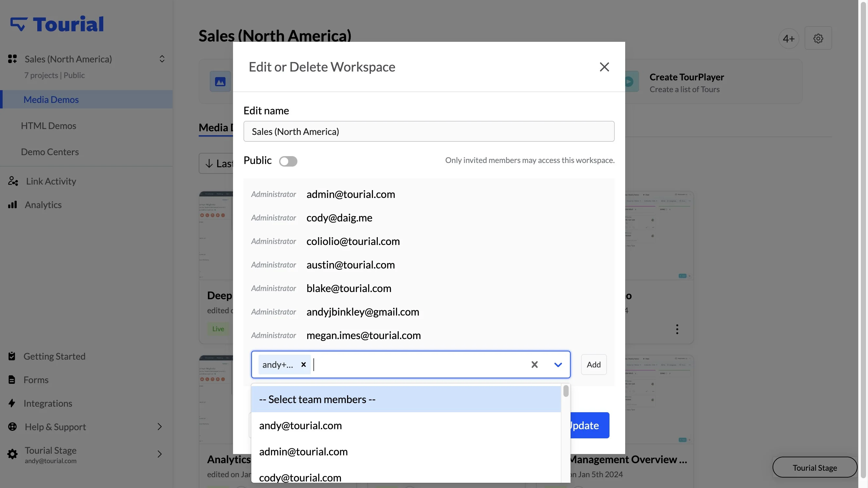This screenshot has width=868, height=488.
Task: Click the Tourial Stage pill button
Action: coord(814,467)
